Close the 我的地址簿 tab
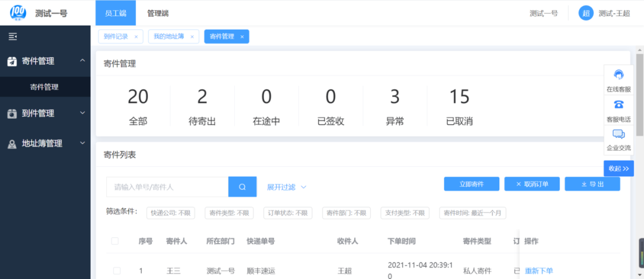This screenshot has height=279, width=644. point(192,37)
